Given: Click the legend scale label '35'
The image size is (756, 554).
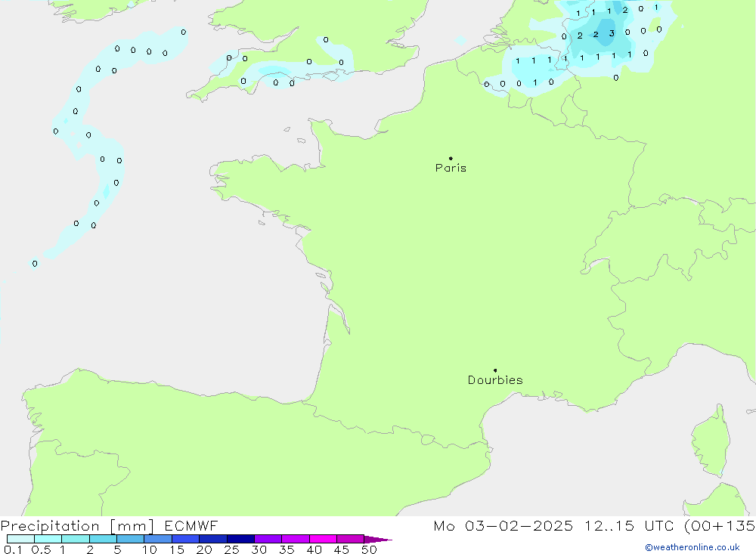Looking at the screenshot, I should point(287,549).
